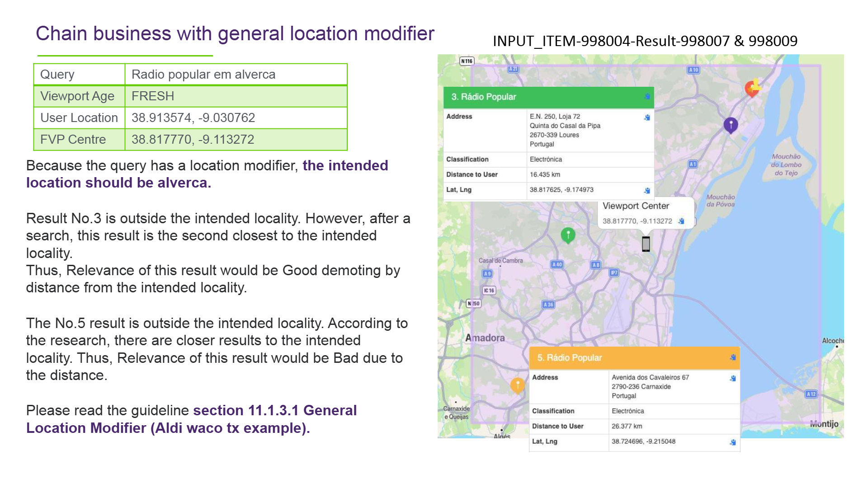Viewport: 868px width, 488px height.
Task: Click the 26.377 km distance value
Action: pyautogui.click(x=627, y=427)
